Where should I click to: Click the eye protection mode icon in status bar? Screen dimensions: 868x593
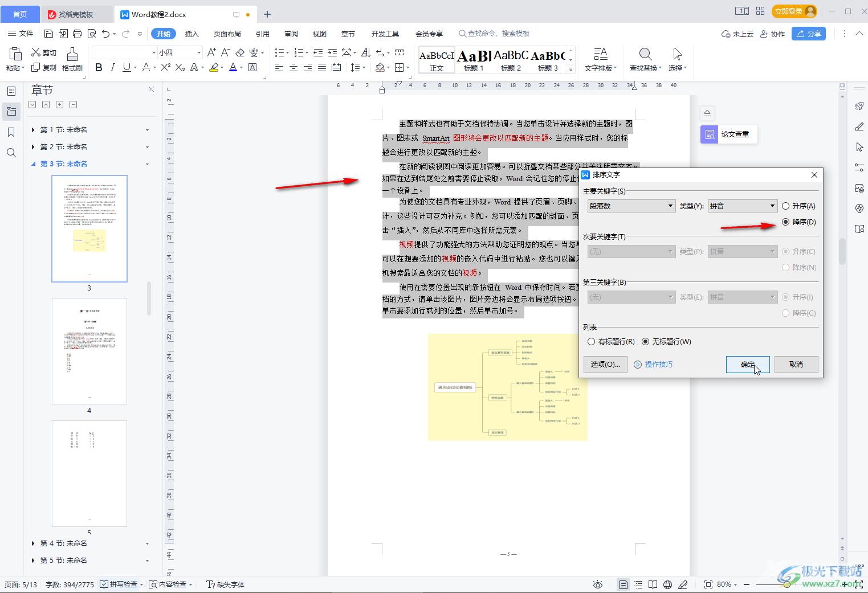597,584
